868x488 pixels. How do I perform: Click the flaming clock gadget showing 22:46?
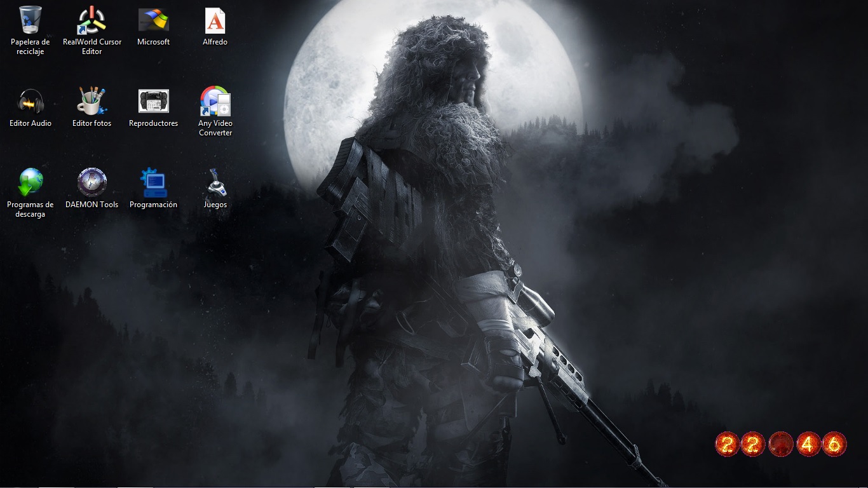tap(781, 444)
